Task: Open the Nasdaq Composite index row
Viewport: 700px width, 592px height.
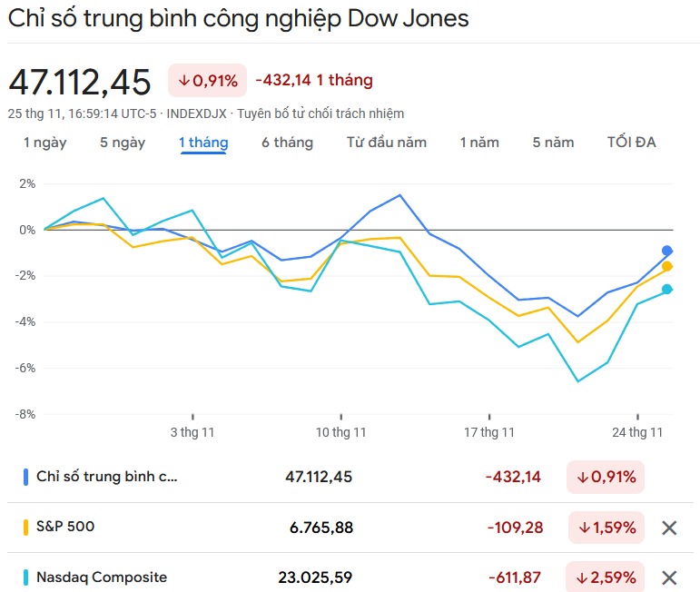Action: pyautogui.click(x=102, y=577)
